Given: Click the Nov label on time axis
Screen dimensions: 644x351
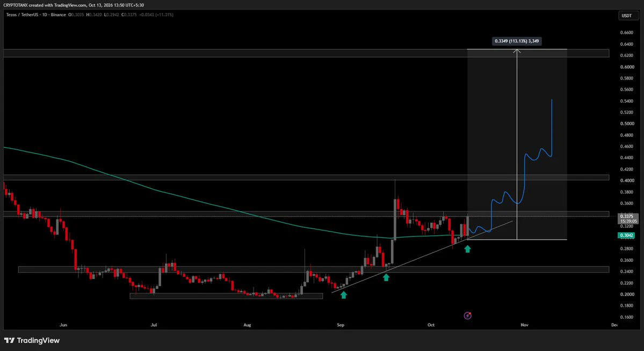Looking at the screenshot, I should [x=524, y=325].
